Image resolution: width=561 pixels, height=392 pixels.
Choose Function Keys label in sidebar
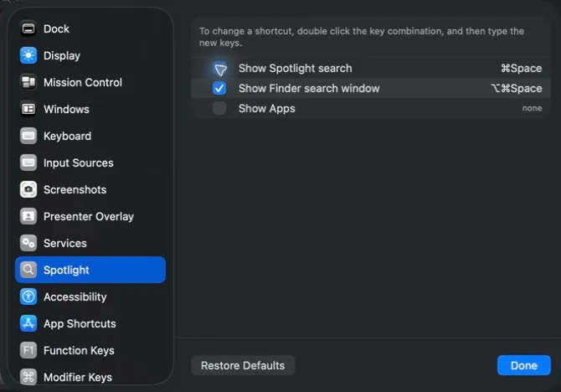coord(79,350)
